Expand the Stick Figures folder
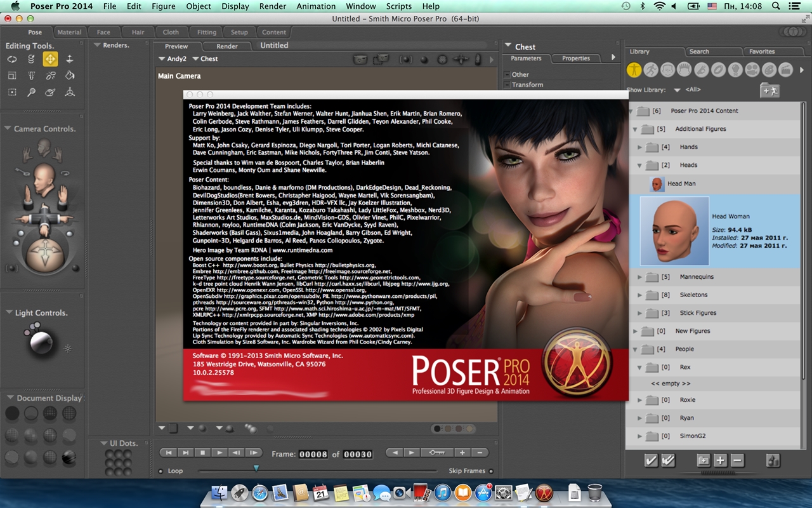 (x=639, y=313)
